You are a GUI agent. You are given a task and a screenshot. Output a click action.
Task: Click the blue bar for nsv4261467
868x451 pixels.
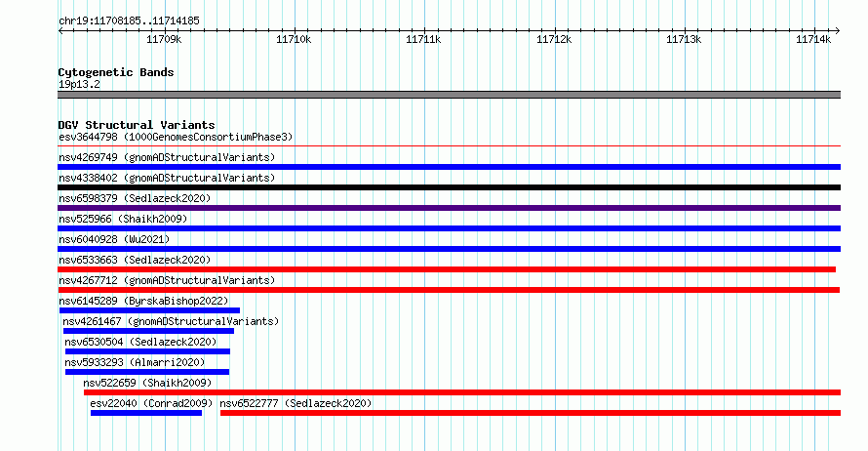[148, 331]
